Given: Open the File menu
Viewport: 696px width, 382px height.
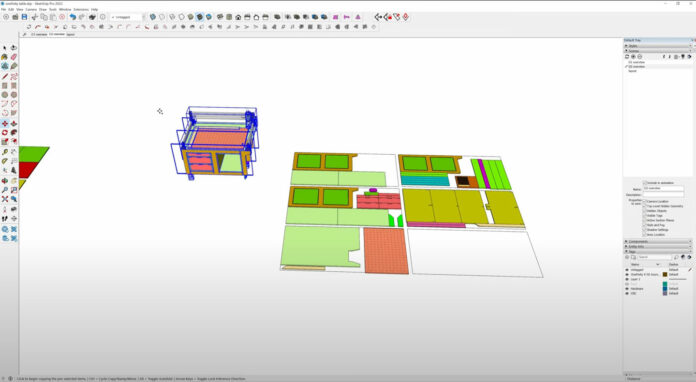Looking at the screenshot, I should point(4,9).
